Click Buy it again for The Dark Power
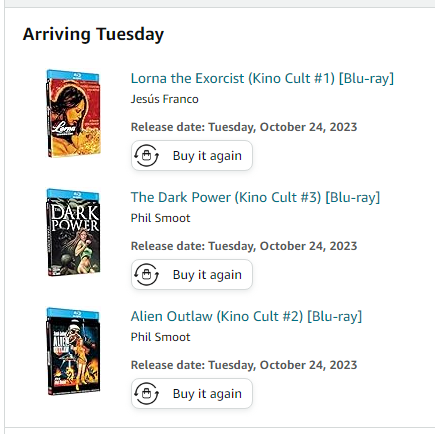Screen dimensions: 435x434 click(x=192, y=274)
